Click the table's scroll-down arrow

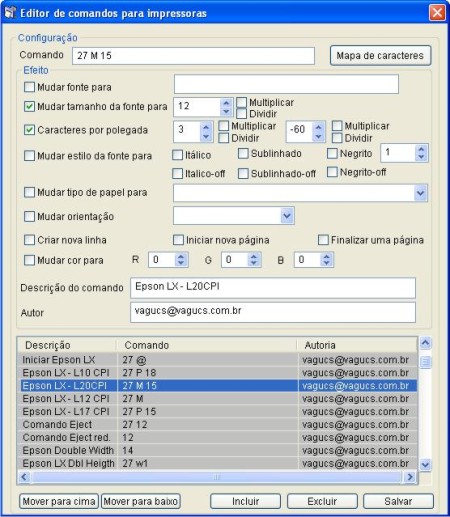(425, 464)
